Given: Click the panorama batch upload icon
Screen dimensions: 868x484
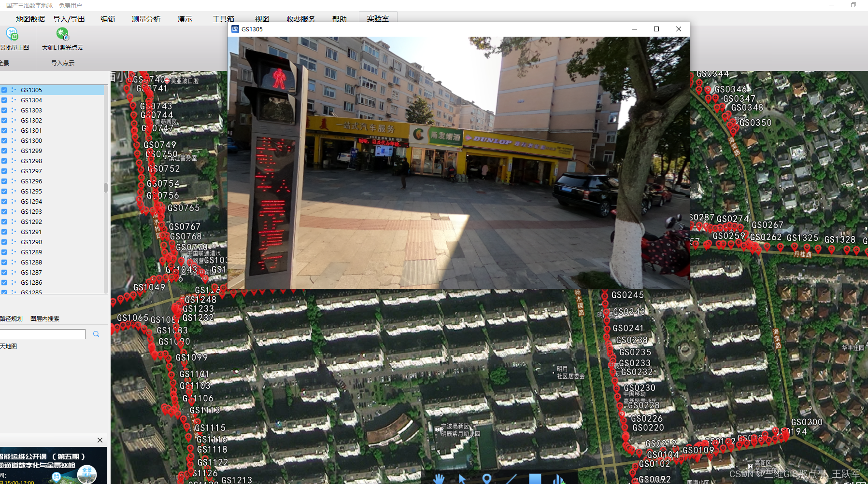Looking at the screenshot, I should click(x=12, y=34).
